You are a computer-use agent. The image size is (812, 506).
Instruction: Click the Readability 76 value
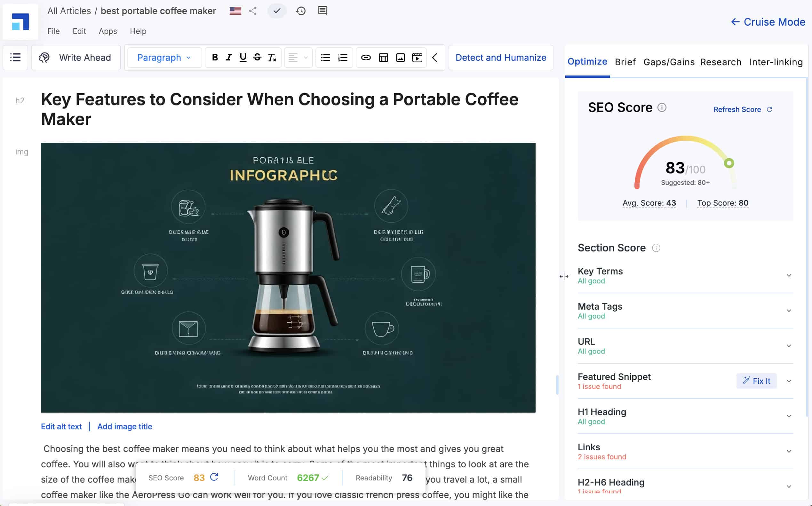coord(407,478)
